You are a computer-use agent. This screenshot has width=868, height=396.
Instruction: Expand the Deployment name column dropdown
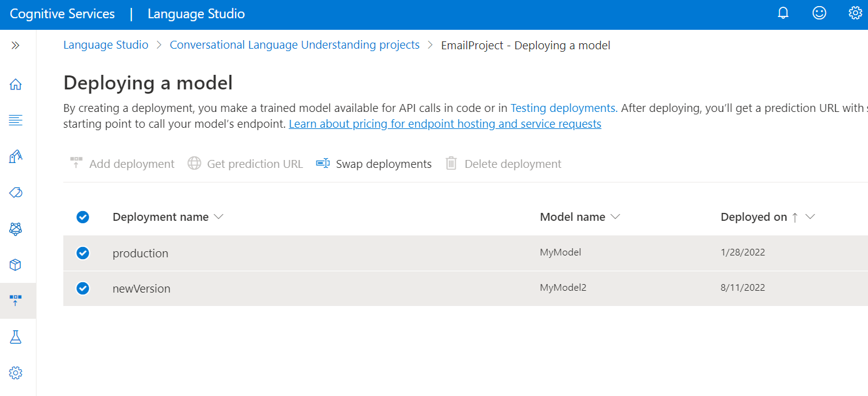[219, 217]
